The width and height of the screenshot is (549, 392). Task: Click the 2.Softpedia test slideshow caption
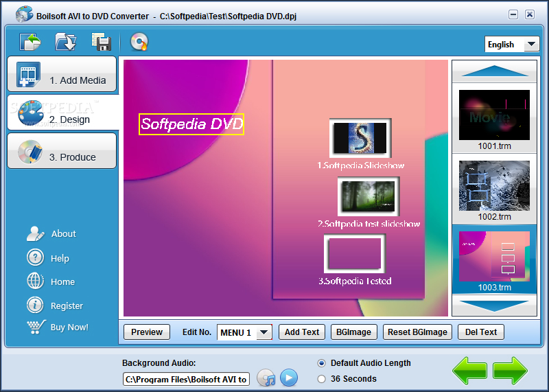tap(369, 224)
